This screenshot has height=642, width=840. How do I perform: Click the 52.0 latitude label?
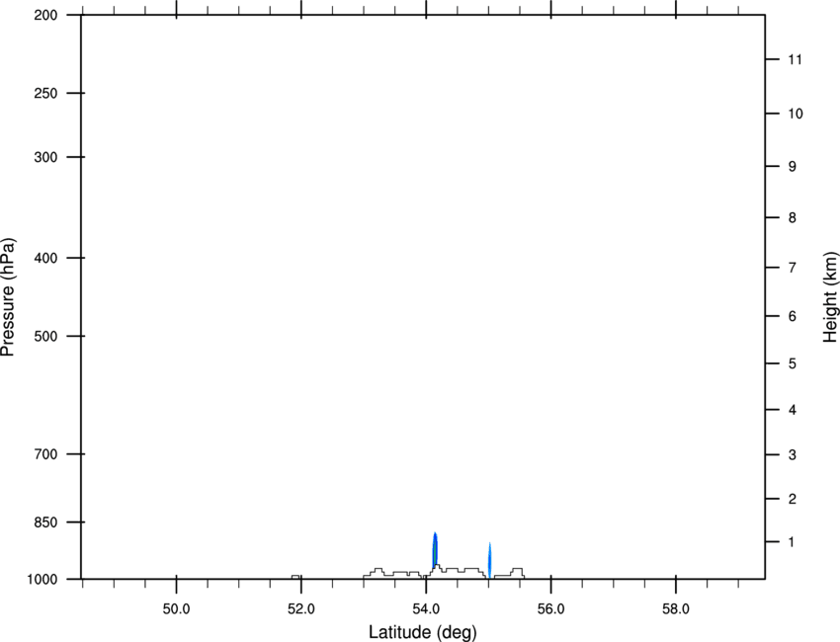point(301,608)
